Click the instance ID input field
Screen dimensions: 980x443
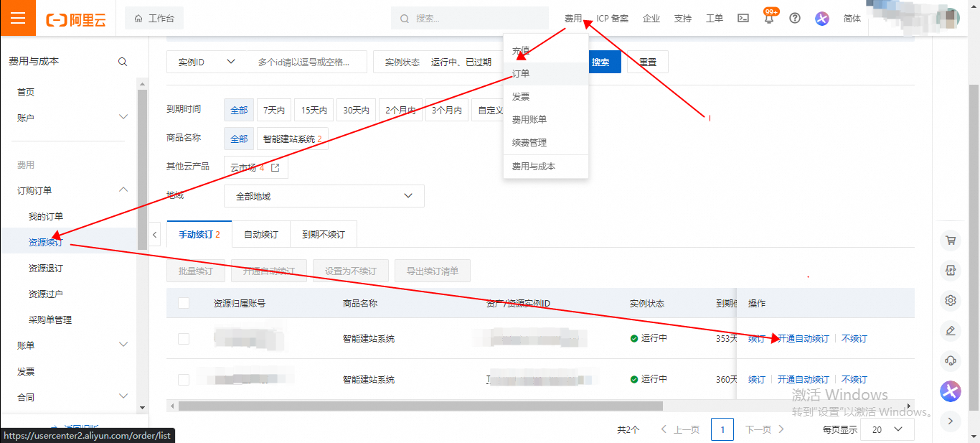click(305, 62)
